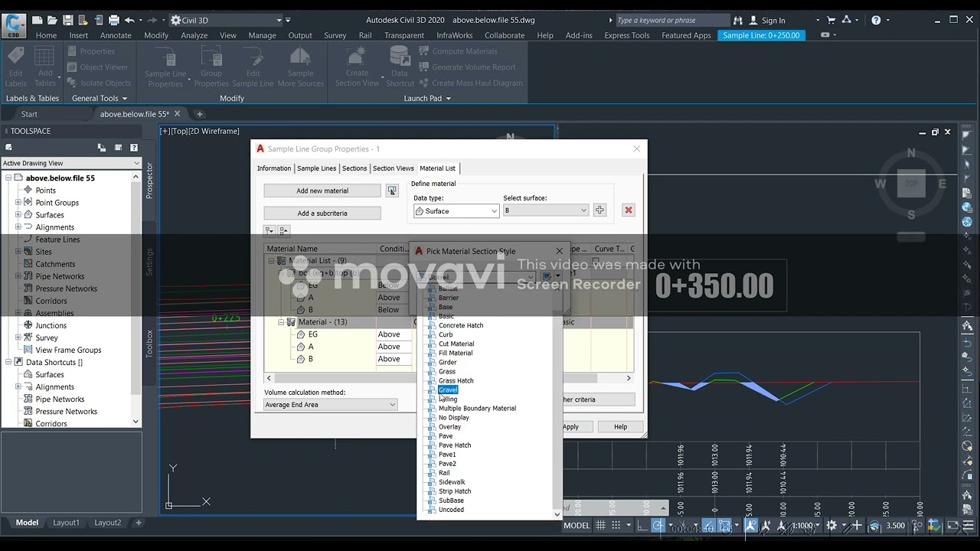980x551 pixels.
Task: Click the search keyword or phrase field
Action: click(x=672, y=21)
